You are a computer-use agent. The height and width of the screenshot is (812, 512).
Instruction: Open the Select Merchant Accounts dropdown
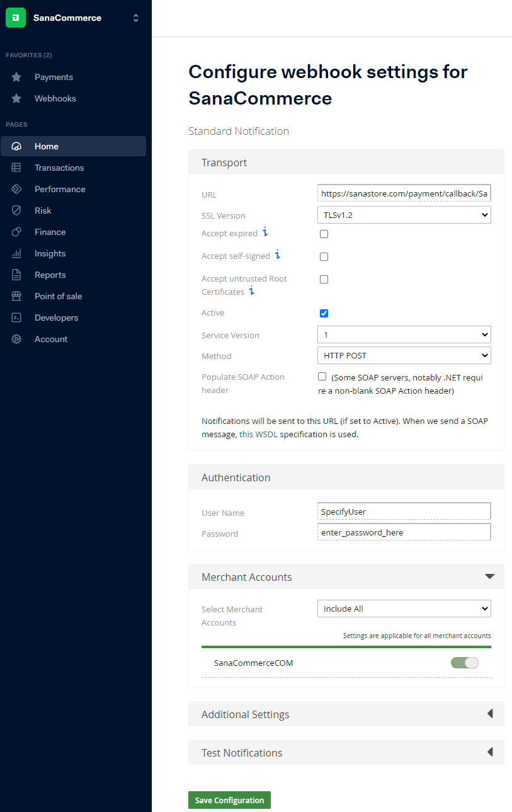(404, 609)
